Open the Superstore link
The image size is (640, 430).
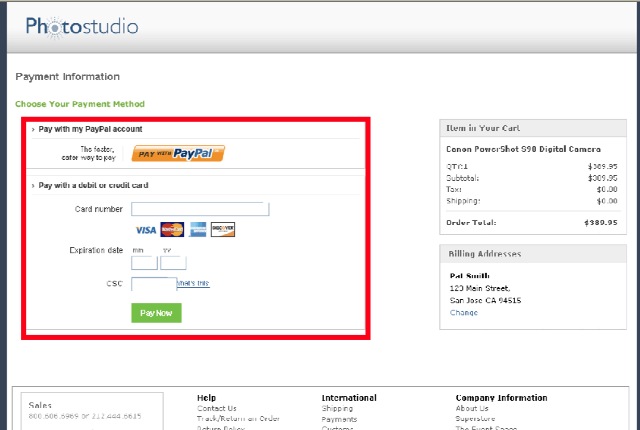click(475, 419)
